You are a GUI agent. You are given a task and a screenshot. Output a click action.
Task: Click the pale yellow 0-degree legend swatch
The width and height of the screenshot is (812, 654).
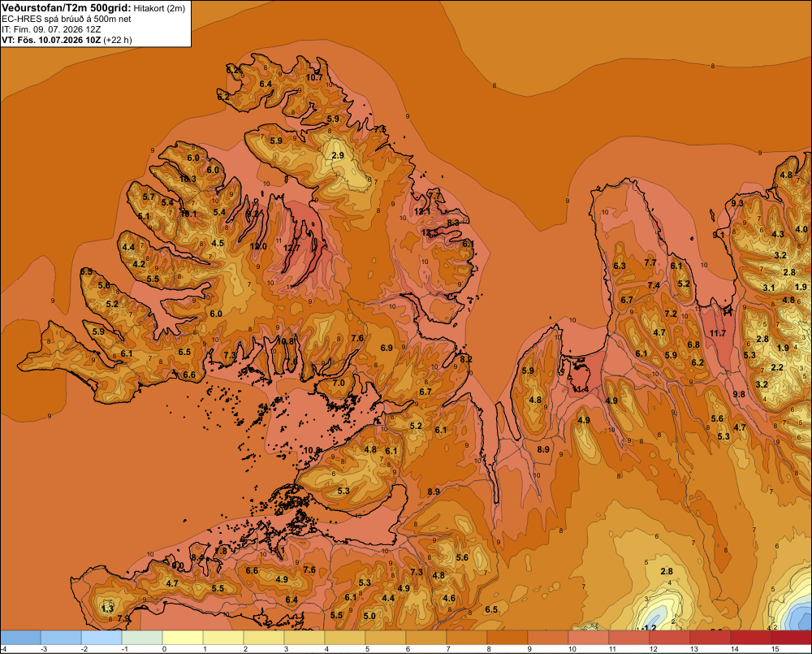click(182, 637)
